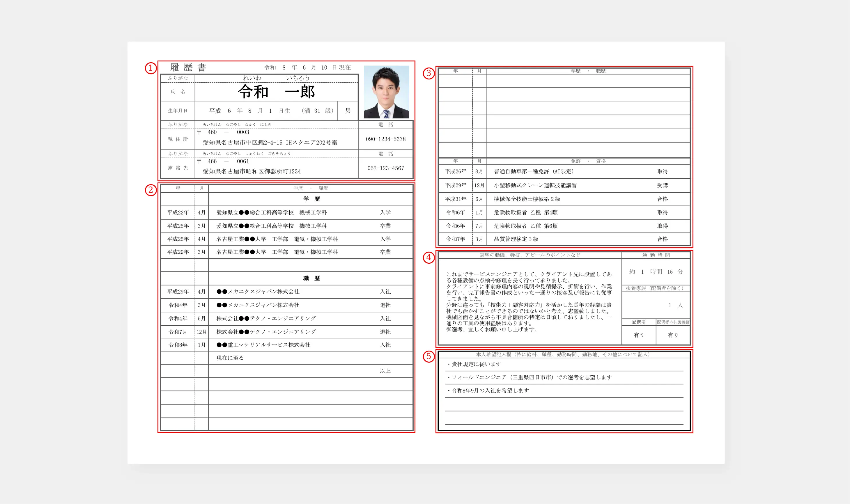Click the age text 満 31 歳

pyautogui.click(x=318, y=111)
